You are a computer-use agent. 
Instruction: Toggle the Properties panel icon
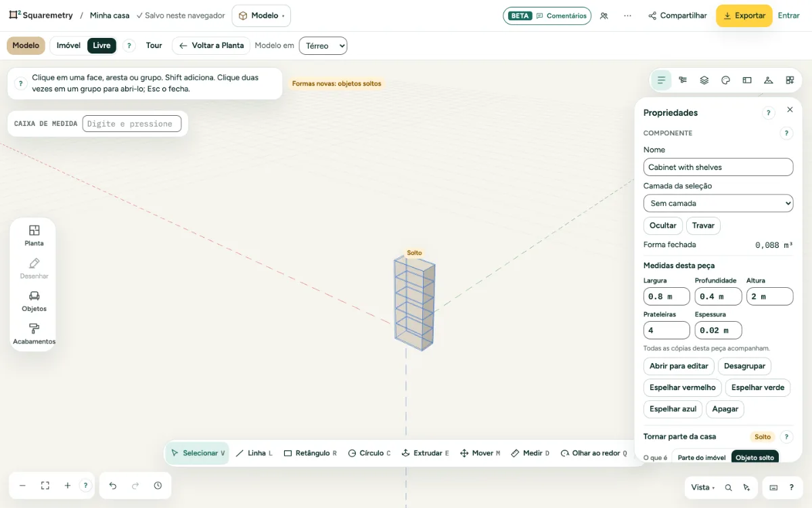coord(661,80)
